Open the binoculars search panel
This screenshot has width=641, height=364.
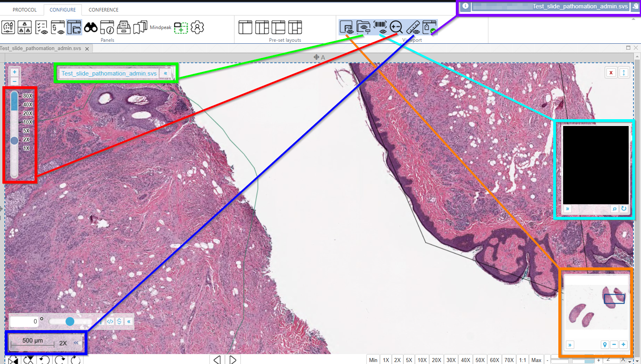(x=91, y=27)
